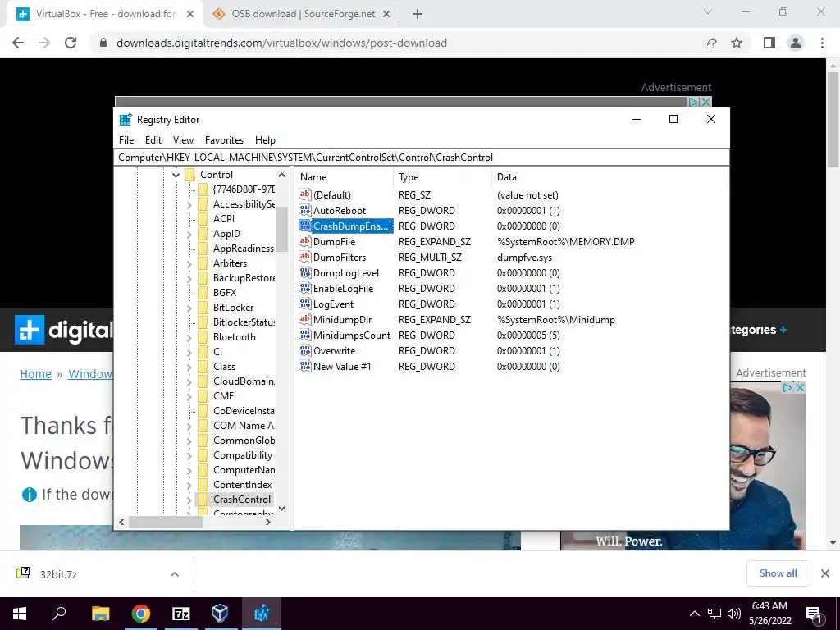Screen dimensions: 840x630
Task: Bookmark this page with the star icon
Action: pos(737,43)
